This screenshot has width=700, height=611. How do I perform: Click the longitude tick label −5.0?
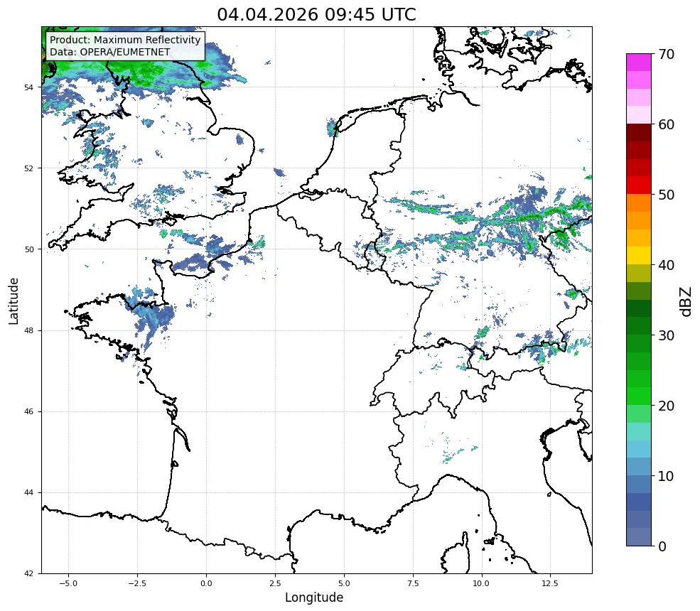[x=68, y=583]
